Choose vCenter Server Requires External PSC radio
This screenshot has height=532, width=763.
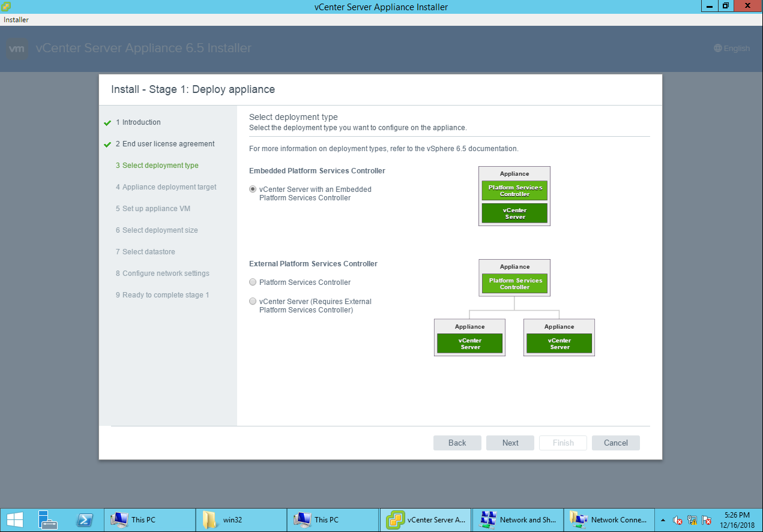[x=253, y=301]
